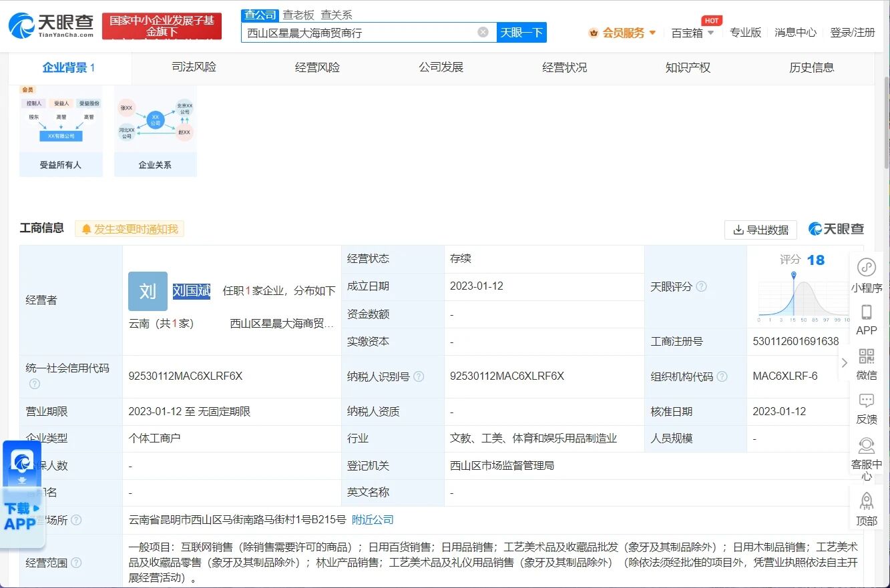The image size is (890, 588).
Task: Select the credit code 92530112MAC6XLRF6X under 统一社会信用代码
Action: pos(186,376)
